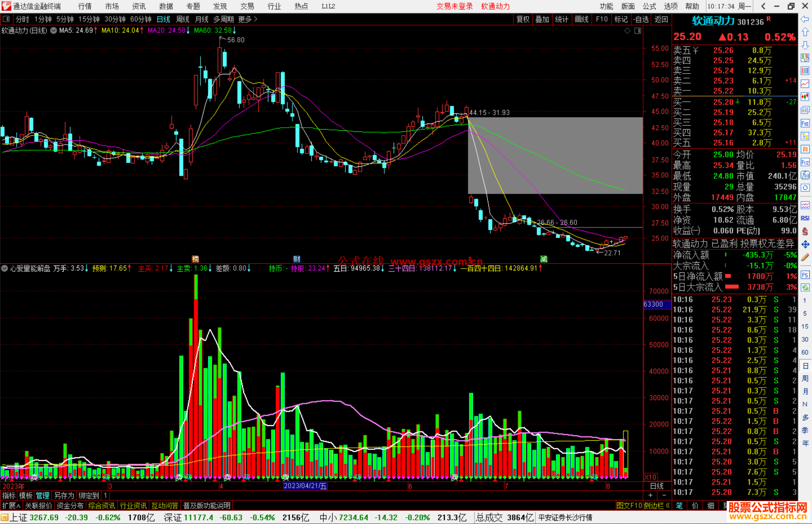Click the 交易未登录 link
Viewport: 812px width, 524px height.
point(454,6)
